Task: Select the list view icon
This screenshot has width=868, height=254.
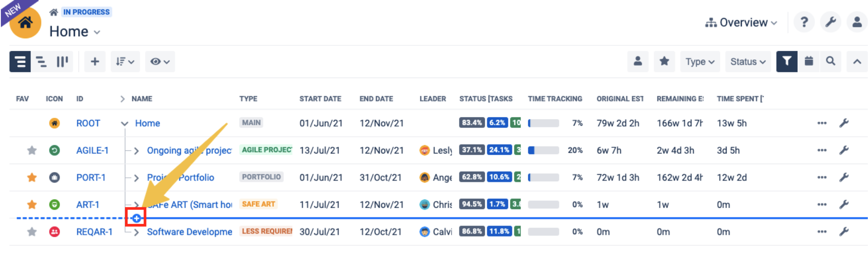Action: [x=20, y=61]
